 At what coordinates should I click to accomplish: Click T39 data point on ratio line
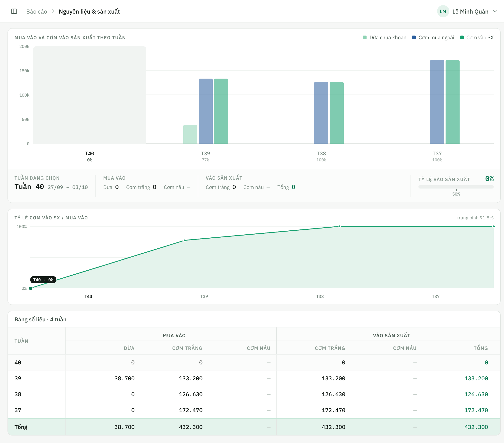[x=185, y=240]
